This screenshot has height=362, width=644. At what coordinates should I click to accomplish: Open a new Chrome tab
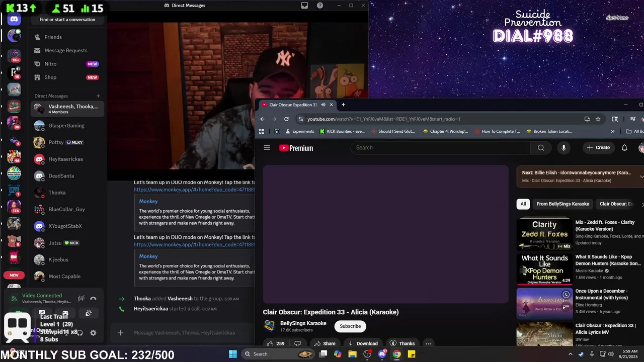(x=343, y=105)
